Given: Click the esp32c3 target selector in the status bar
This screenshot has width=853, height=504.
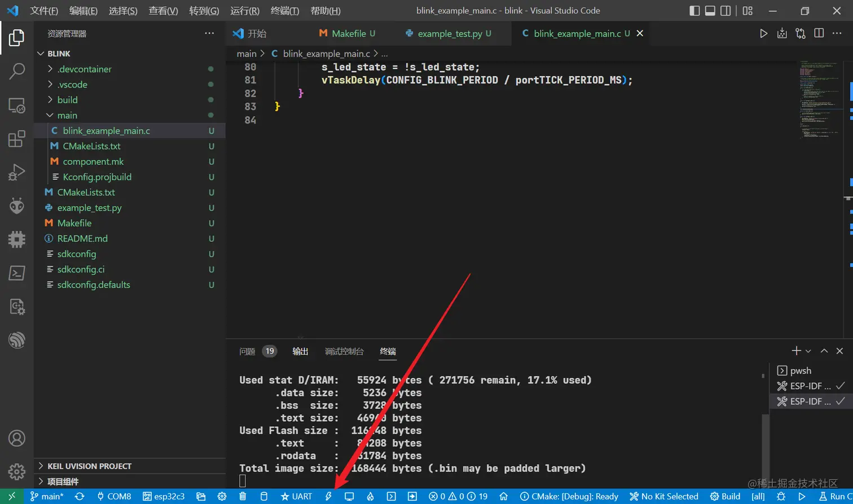Looking at the screenshot, I should point(164,497).
